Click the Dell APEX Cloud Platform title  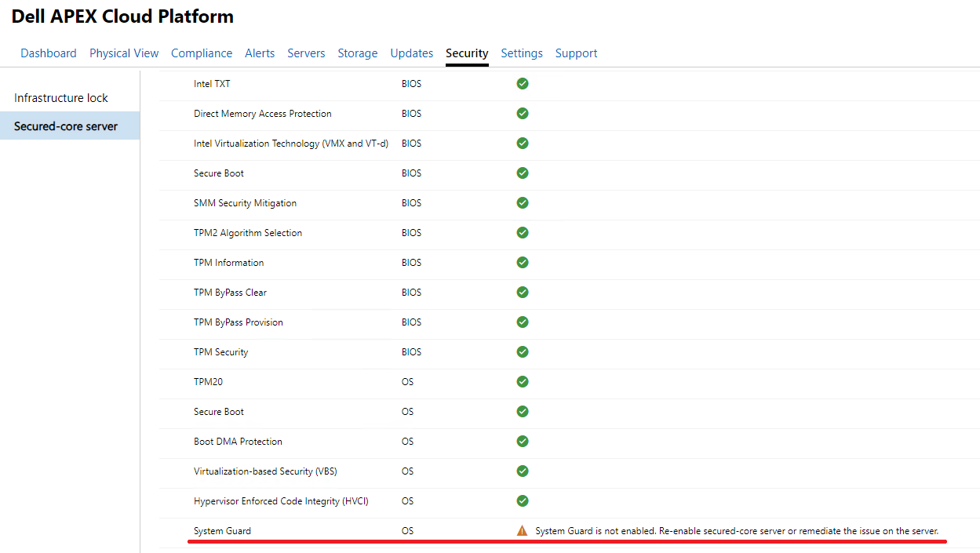pos(122,16)
